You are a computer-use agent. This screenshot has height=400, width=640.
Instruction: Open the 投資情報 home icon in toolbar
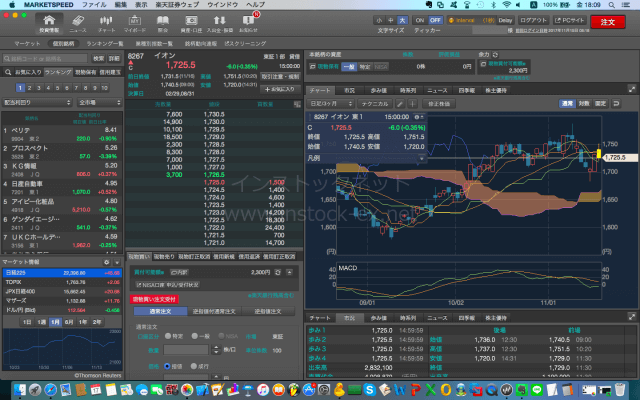click(x=49, y=24)
